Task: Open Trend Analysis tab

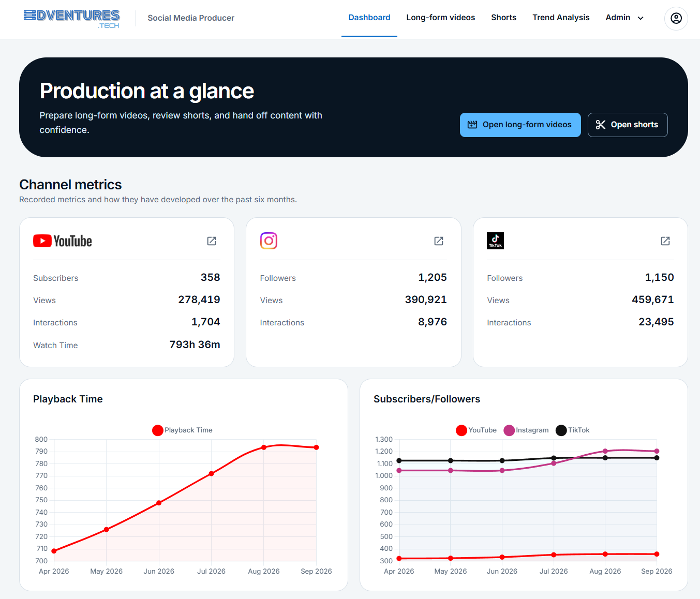Action: (561, 18)
